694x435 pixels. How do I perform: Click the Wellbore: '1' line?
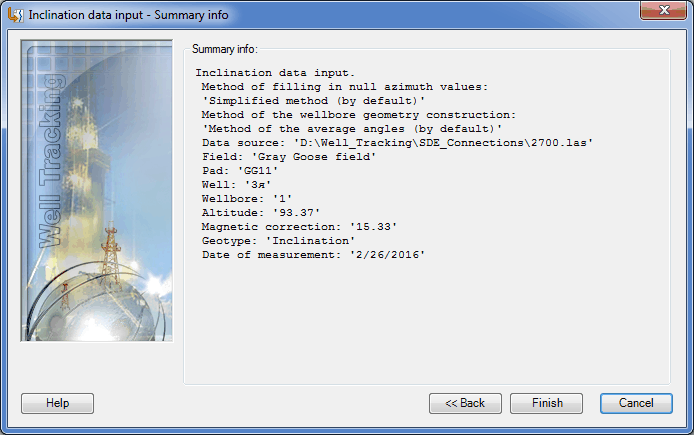247,199
